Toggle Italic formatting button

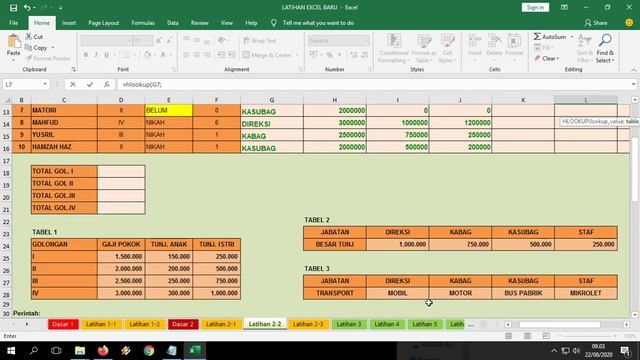tap(96, 55)
